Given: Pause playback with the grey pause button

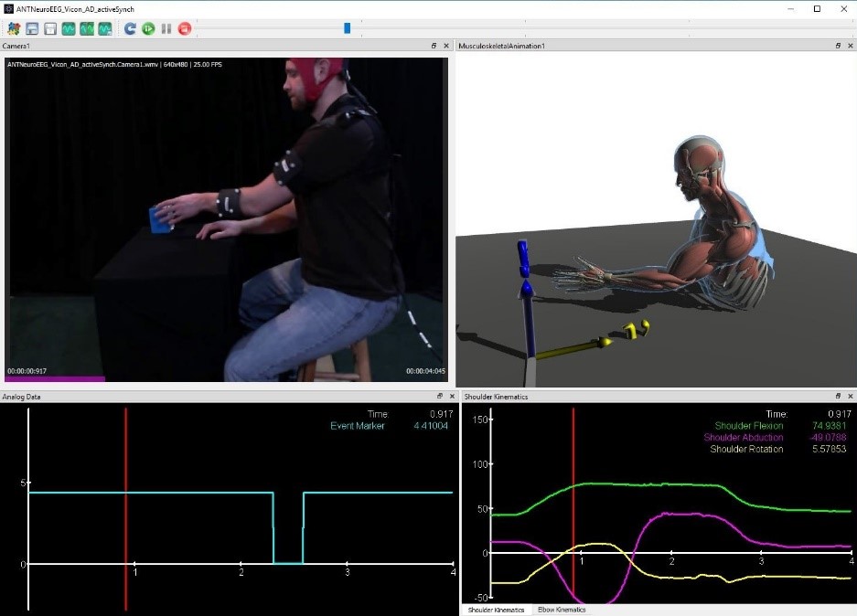Looking at the screenshot, I should tap(166, 28).
